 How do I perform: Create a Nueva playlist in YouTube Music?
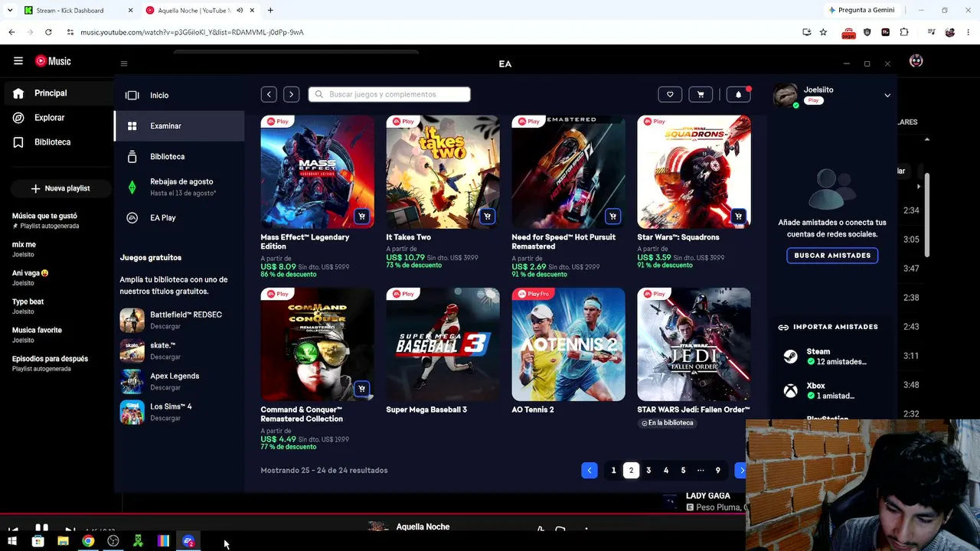pyautogui.click(x=60, y=188)
